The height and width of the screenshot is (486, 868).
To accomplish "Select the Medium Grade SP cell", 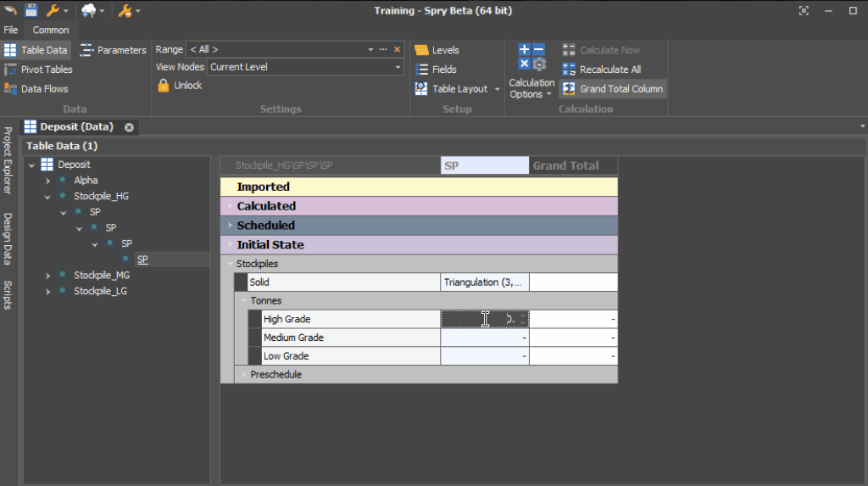I will 485,338.
